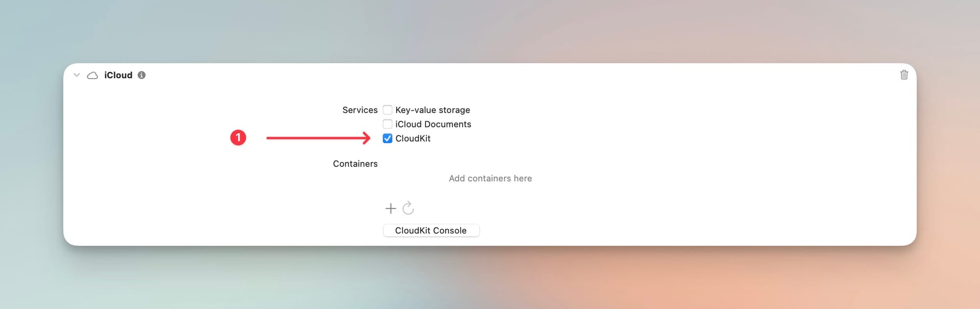Click the Services label
The height and width of the screenshot is (309, 980).
[360, 110]
